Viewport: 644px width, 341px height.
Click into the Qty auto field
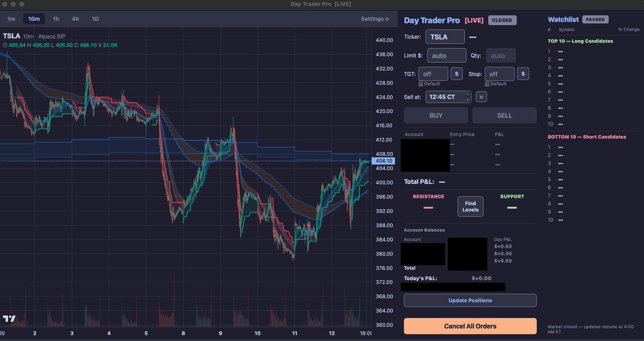[x=501, y=55]
